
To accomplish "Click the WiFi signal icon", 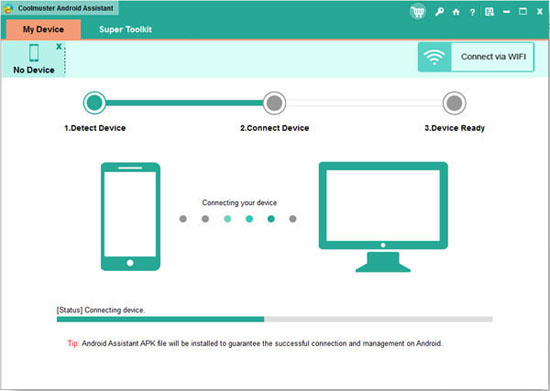I will 434,57.
